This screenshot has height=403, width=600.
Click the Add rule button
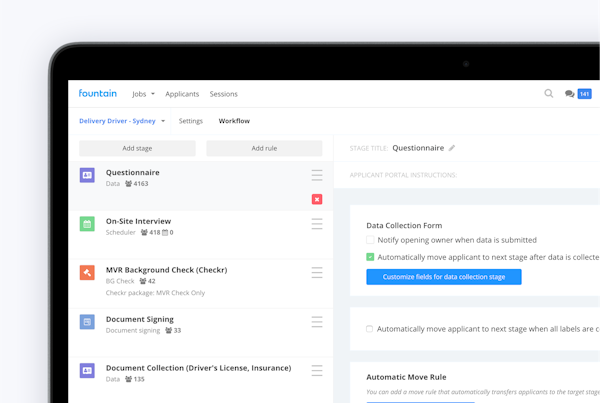coord(264,148)
